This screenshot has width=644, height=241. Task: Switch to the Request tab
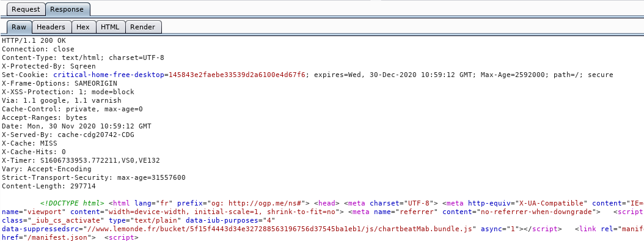(x=26, y=9)
